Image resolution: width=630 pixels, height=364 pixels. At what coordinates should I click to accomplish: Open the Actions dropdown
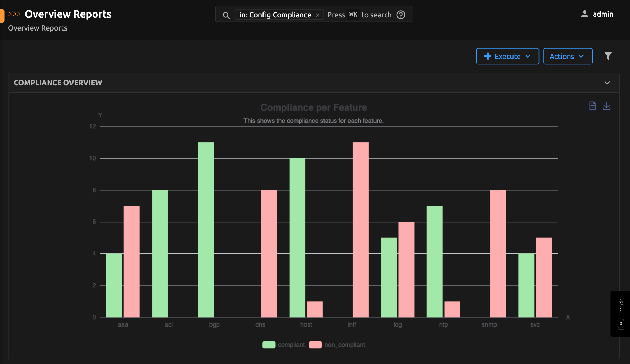pos(568,56)
